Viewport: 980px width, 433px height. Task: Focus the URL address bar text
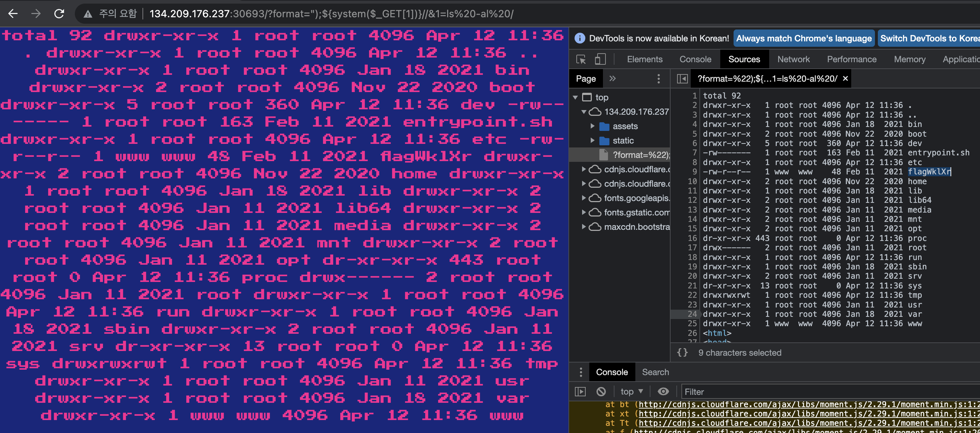[331, 14]
